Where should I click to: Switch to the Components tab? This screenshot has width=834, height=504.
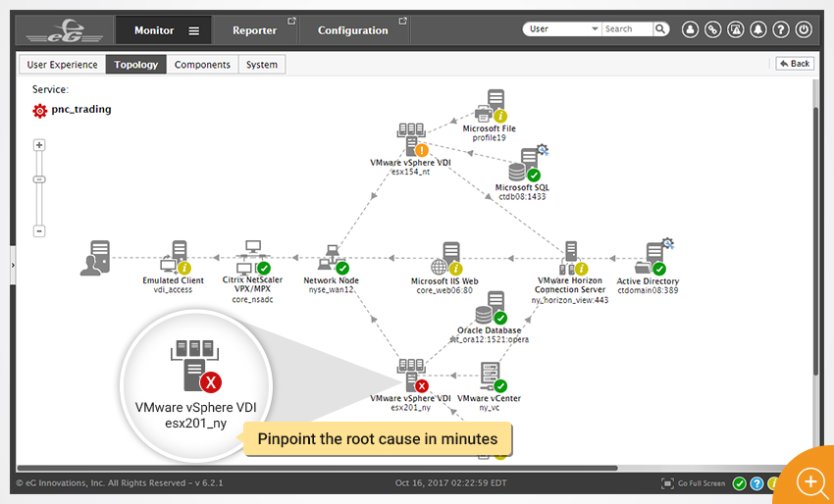[x=202, y=65]
